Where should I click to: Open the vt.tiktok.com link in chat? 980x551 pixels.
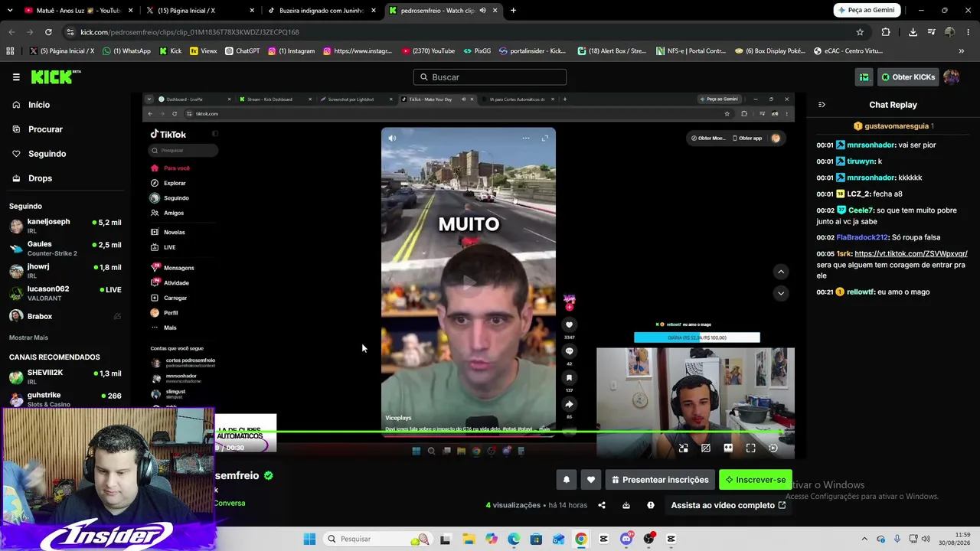[x=911, y=253]
